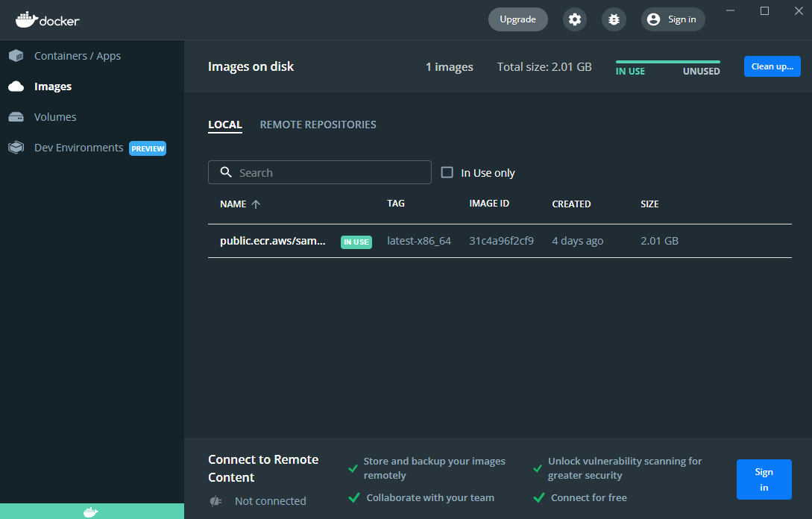
Task: Click the Not connected plug icon
Action: click(x=216, y=501)
